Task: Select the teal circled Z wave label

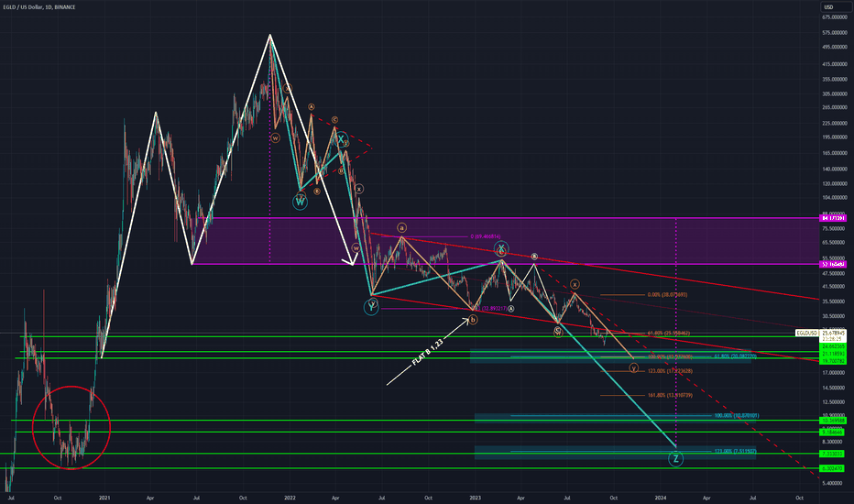Action: 675,459
